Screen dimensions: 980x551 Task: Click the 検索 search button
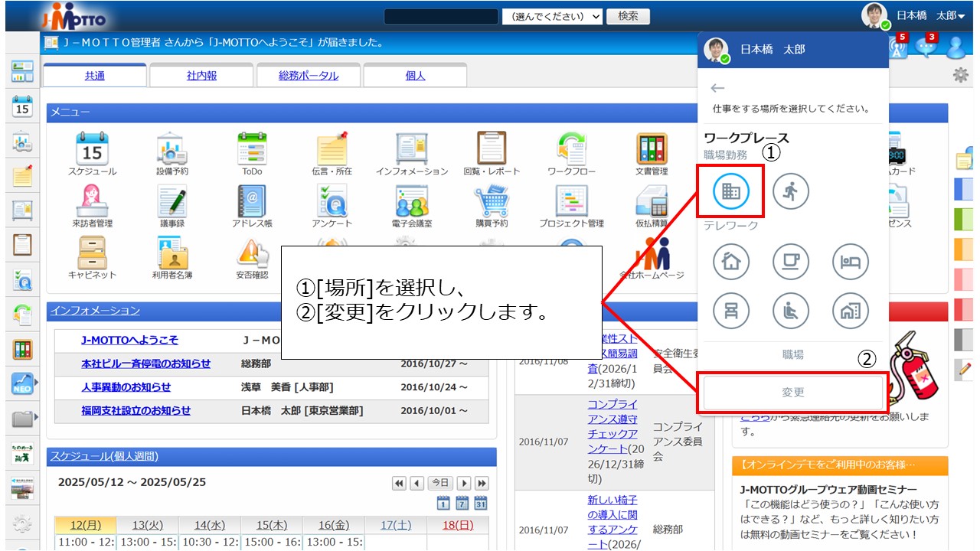(628, 16)
